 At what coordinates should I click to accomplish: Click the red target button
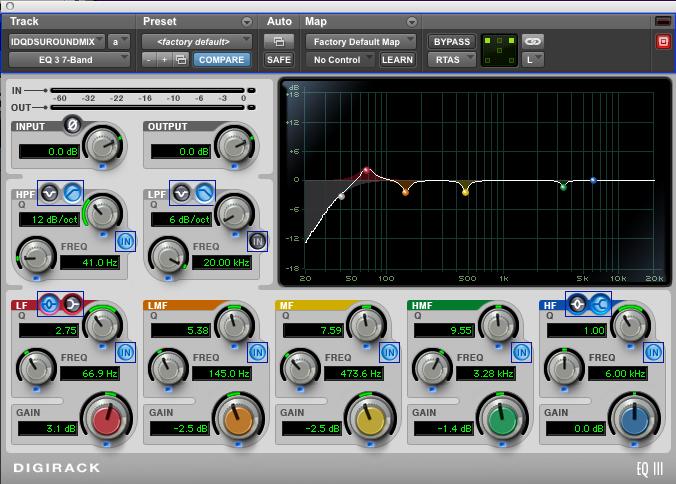point(663,42)
